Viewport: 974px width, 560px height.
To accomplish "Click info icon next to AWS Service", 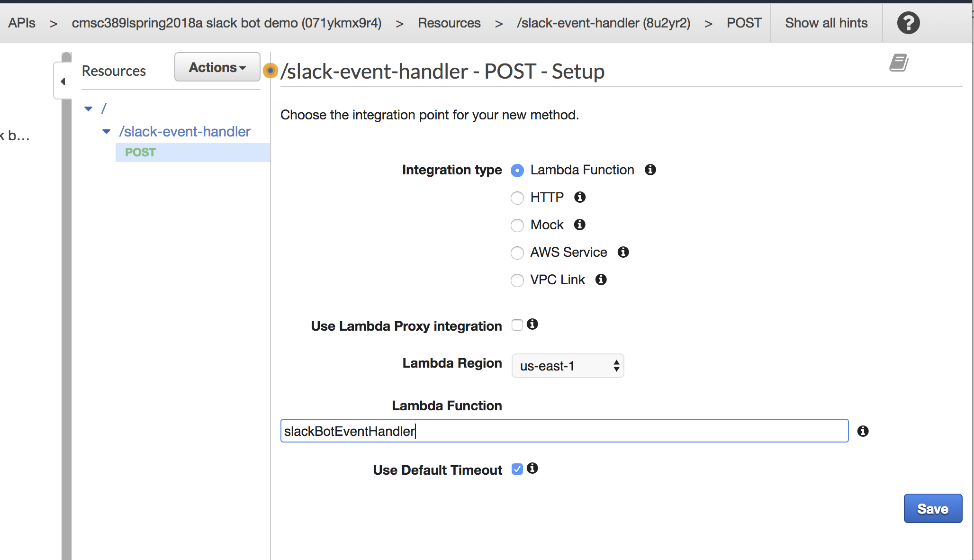I will (x=623, y=252).
